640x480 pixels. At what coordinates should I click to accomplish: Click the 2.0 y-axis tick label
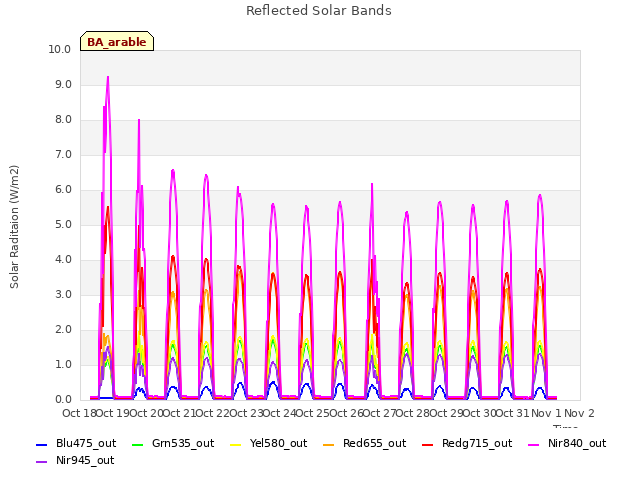(63, 330)
